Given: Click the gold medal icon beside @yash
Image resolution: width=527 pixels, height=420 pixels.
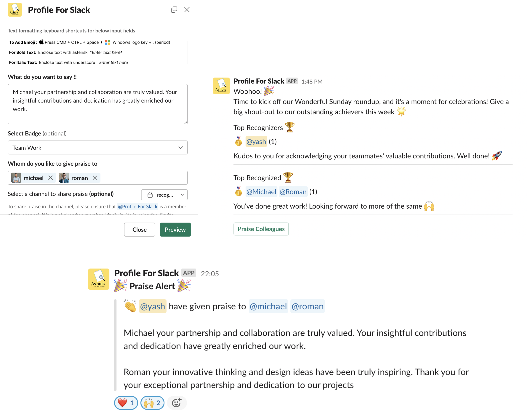Looking at the screenshot, I should 239,141.
